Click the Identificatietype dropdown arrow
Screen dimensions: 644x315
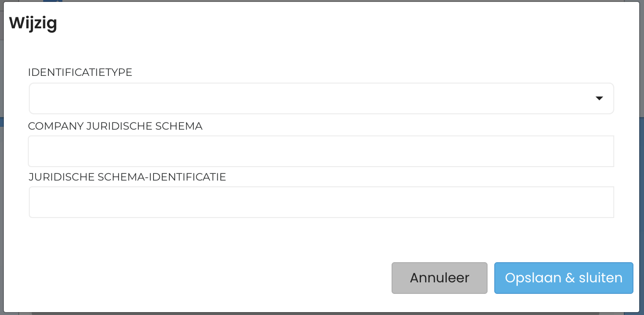coord(599,98)
